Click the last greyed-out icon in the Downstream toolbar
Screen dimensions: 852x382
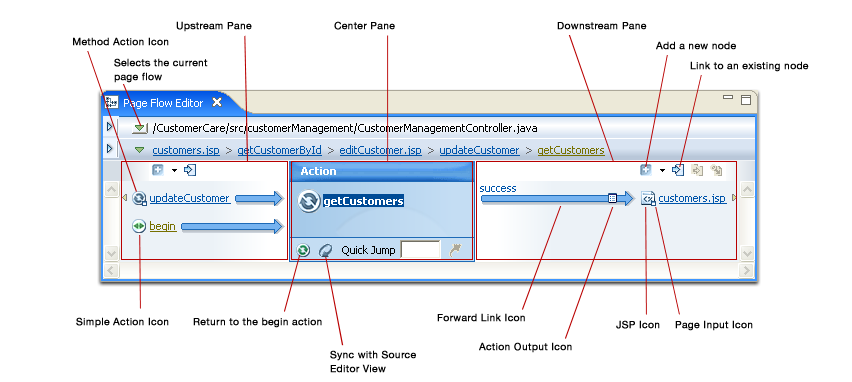[x=717, y=171]
